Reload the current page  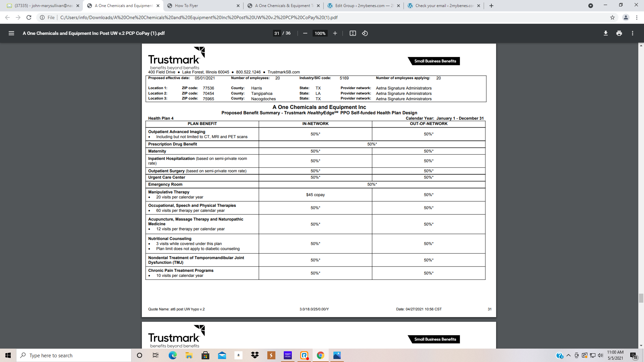[x=29, y=17]
